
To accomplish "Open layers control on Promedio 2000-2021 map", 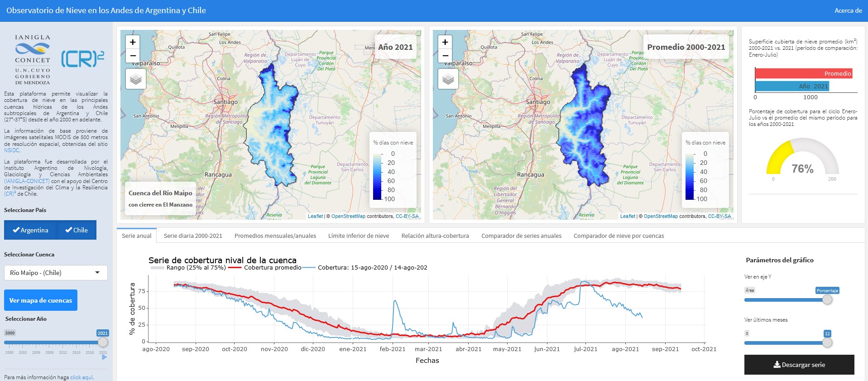I will 448,79.
